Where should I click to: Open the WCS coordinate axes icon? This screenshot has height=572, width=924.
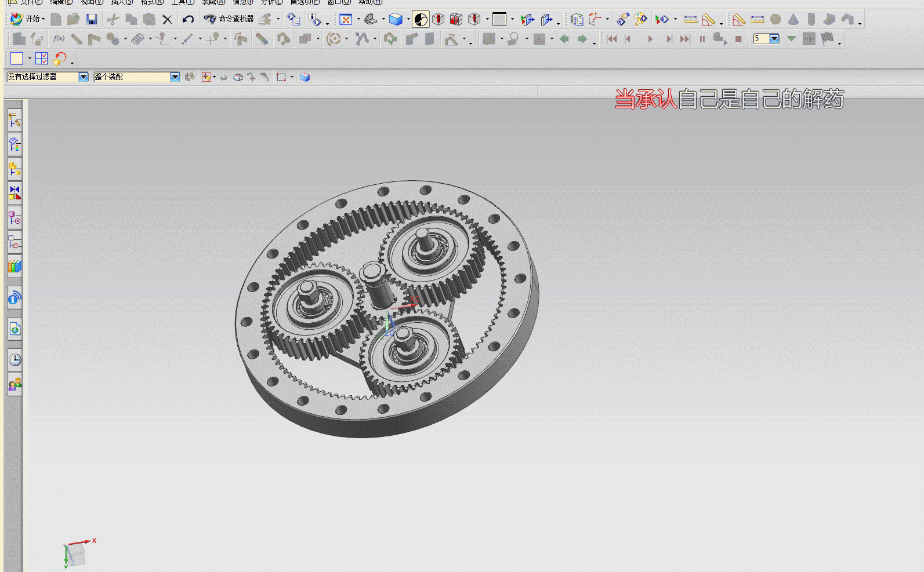pyautogui.click(x=595, y=20)
